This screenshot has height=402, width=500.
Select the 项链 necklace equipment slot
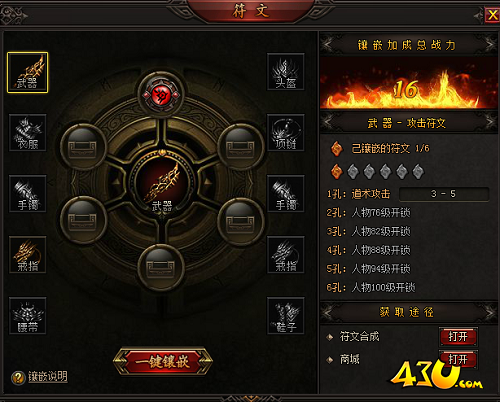pyautogui.click(x=286, y=133)
